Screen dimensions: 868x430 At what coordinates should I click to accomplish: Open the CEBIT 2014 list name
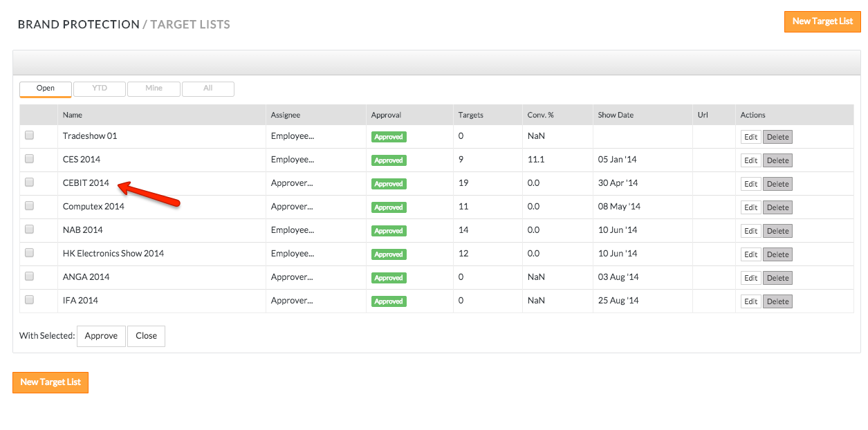point(86,183)
